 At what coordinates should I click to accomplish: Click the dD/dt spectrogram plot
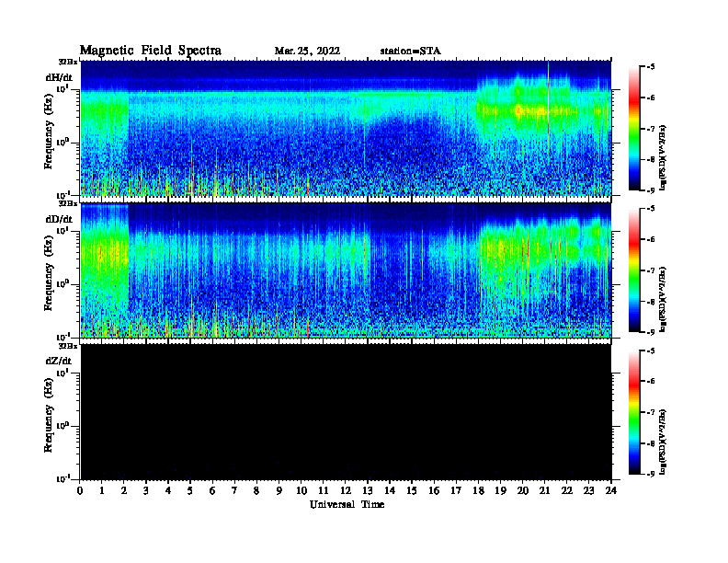pyautogui.click(x=346, y=270)
